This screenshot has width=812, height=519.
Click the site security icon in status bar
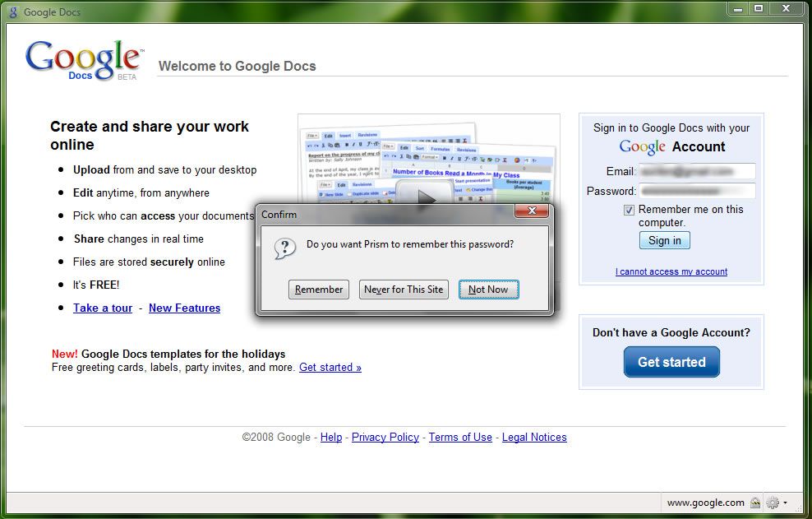(755, 503)
